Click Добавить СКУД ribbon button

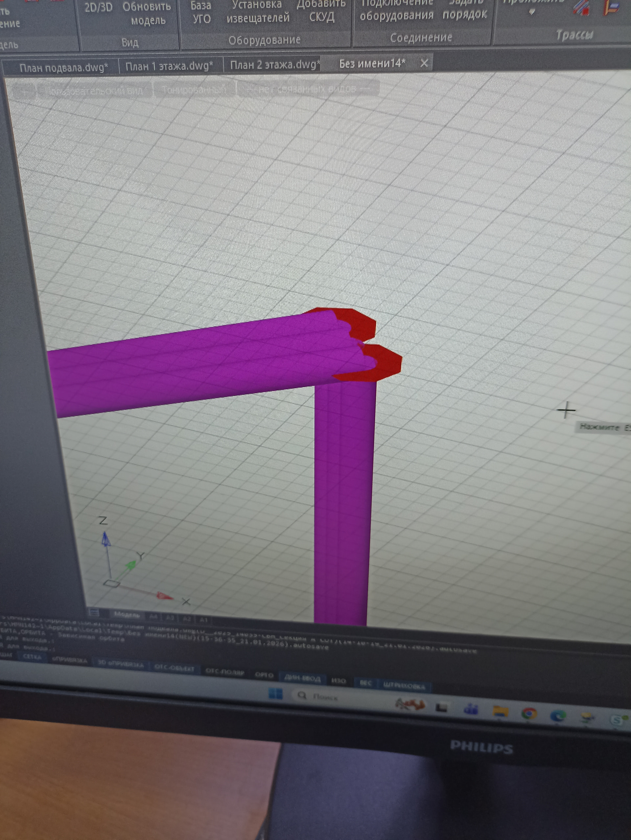[x=321, y=10]
